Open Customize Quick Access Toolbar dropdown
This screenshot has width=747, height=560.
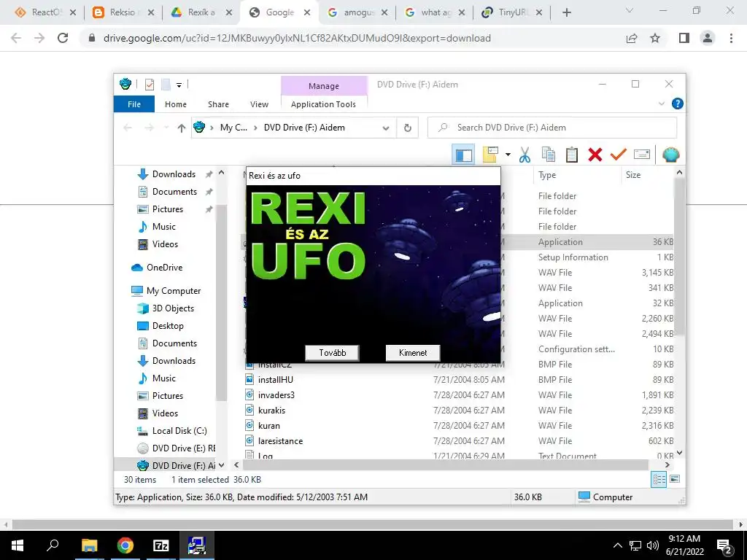[179, 85]
